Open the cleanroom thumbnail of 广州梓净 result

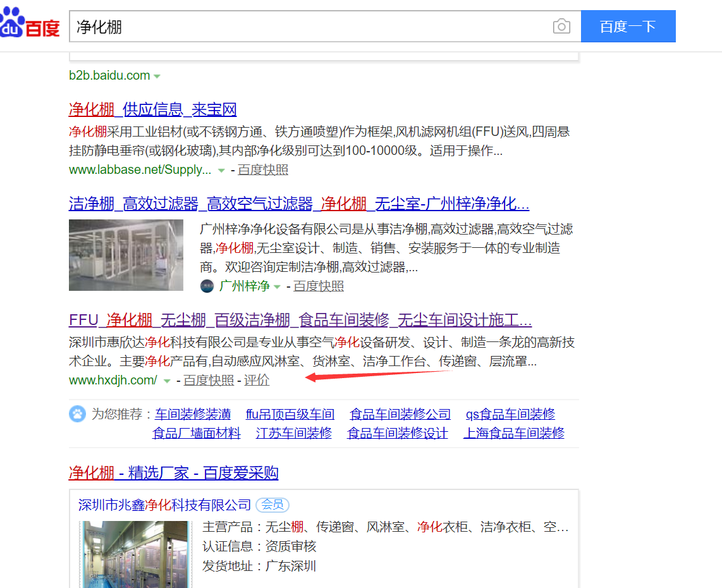(x=126, y=255)
